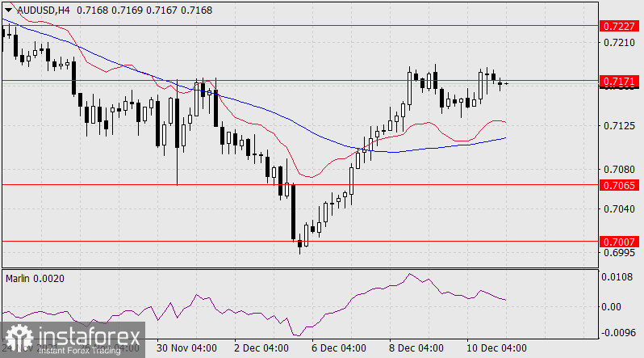Viewport: 644px width, 358px height.
Task: Select the Marlin 0.0020 indicator label
Action: pos(35,279)
